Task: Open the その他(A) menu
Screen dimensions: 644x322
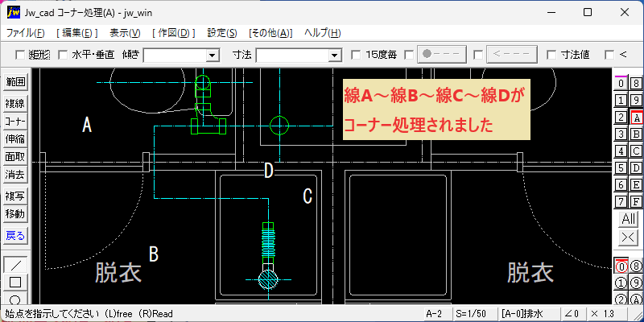Action: (x=270, y=33)
